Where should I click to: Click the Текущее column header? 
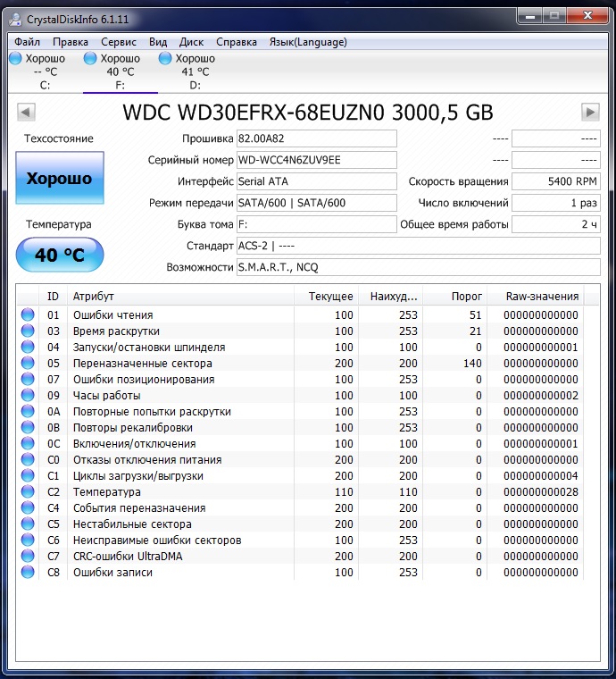point(326,297)
